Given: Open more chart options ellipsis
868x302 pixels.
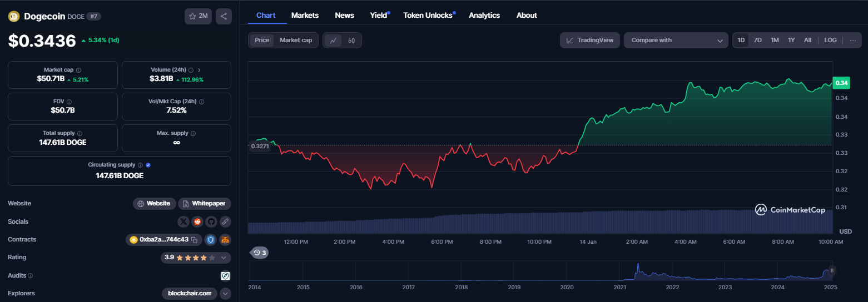Looking at the screenshot, I should point(853,40).
